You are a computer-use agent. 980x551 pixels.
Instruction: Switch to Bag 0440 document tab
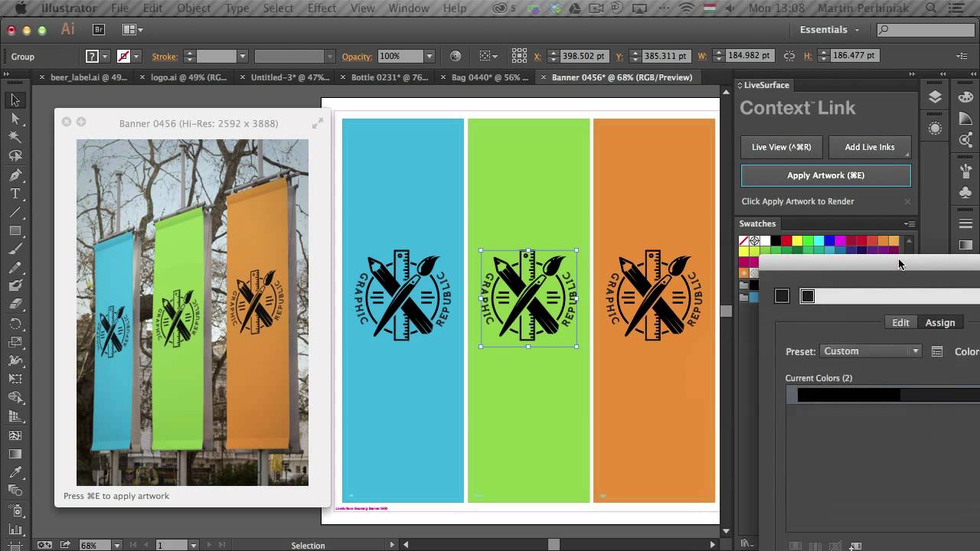(x=490, y=77)
